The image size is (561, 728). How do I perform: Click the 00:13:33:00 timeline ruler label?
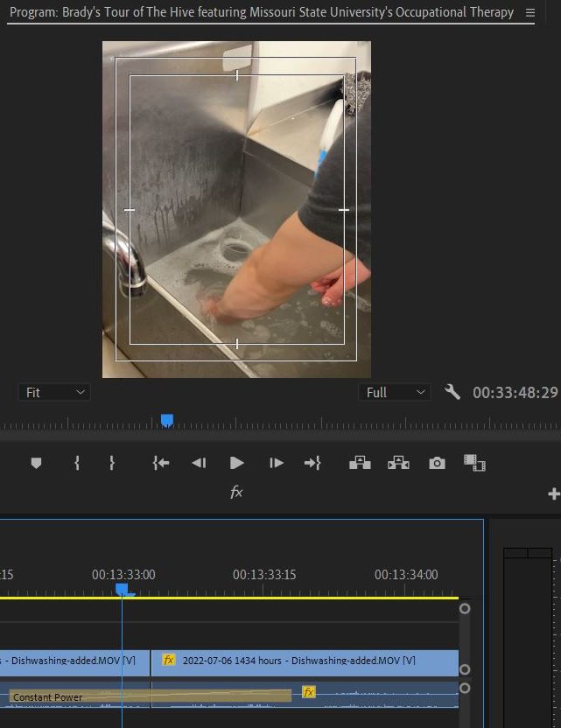click(123, 575)
